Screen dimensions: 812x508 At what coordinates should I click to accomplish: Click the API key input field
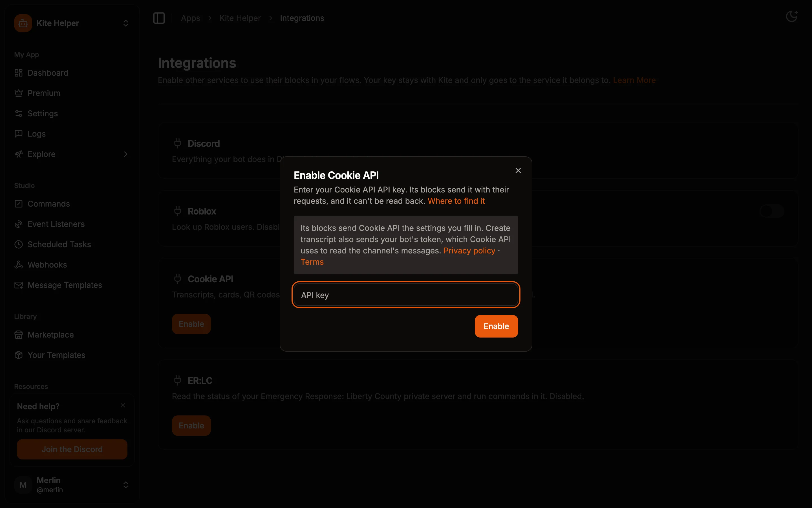click(x=406, y=295)
